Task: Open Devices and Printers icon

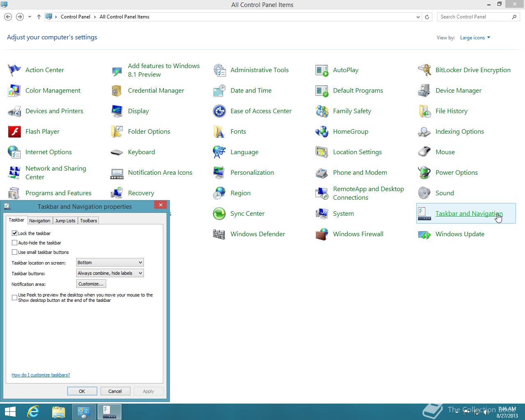Action: 14,111
